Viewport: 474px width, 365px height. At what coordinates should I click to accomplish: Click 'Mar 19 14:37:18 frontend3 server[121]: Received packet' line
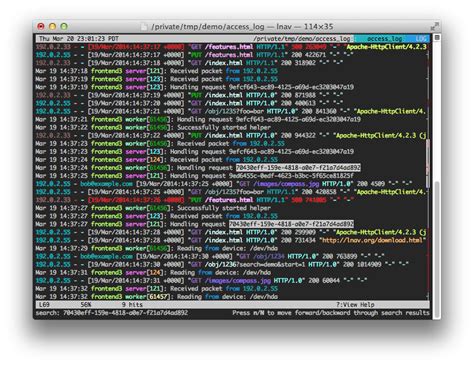(x=156, y=71)
